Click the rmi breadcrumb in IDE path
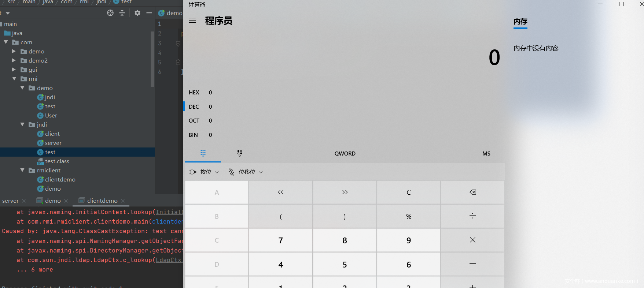This screenshot has height=288, width=644. [x=84, y=2]
